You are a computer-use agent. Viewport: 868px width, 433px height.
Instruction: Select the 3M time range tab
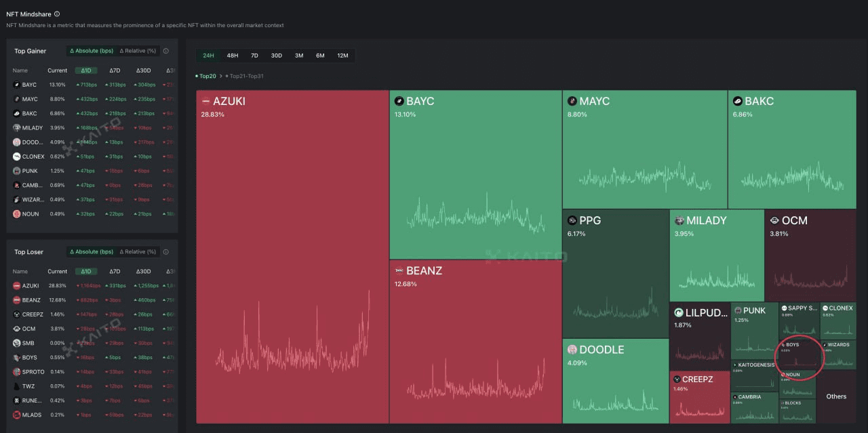299,56
